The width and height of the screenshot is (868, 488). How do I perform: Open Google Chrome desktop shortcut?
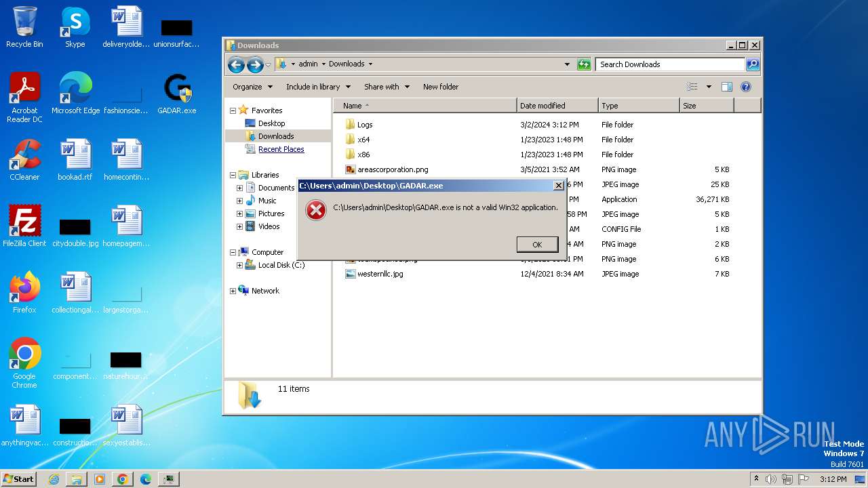[x=24, y=363]
